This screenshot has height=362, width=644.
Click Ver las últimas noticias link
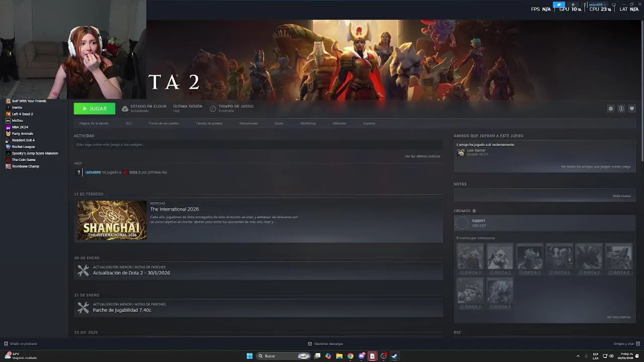point(423,156)
